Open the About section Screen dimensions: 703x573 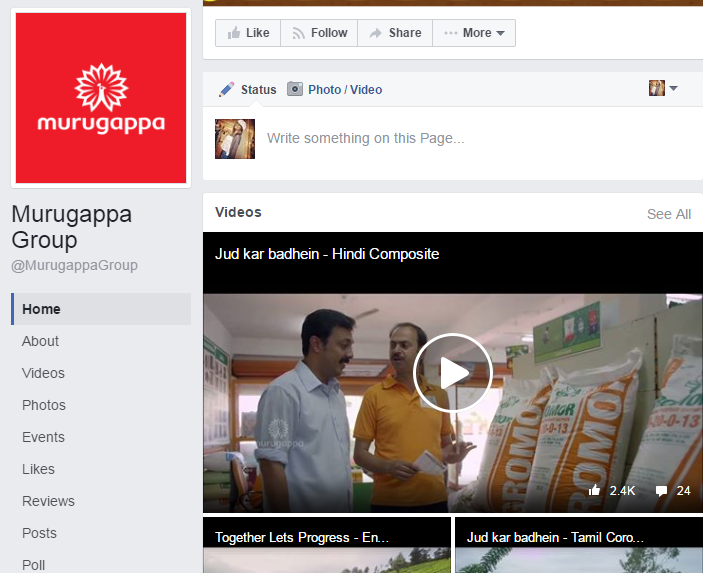click(x=40, y=341)
